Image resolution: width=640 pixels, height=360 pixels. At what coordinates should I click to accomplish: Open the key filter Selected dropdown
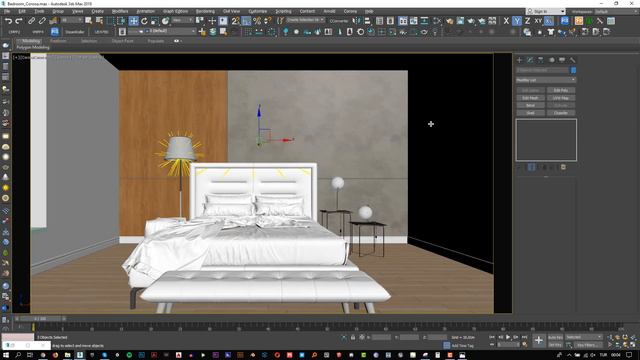(584, 337)
